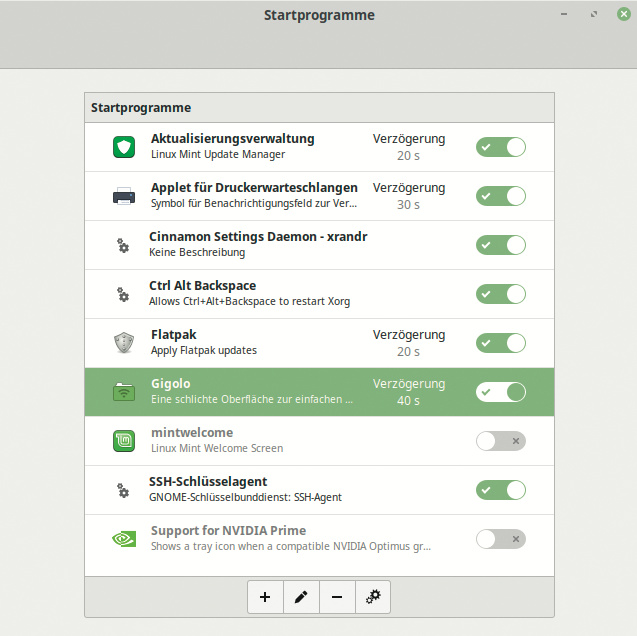The width and height of the screenshot is (637, 636).
Task: Click 'Linux Mint Welcome Screen' description
Action: (217, 448)
